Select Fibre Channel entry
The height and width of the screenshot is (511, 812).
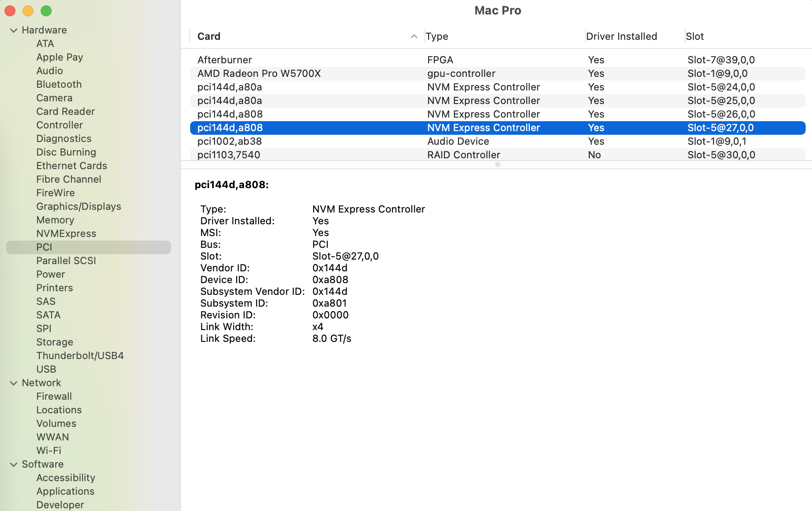coord(69,180)
